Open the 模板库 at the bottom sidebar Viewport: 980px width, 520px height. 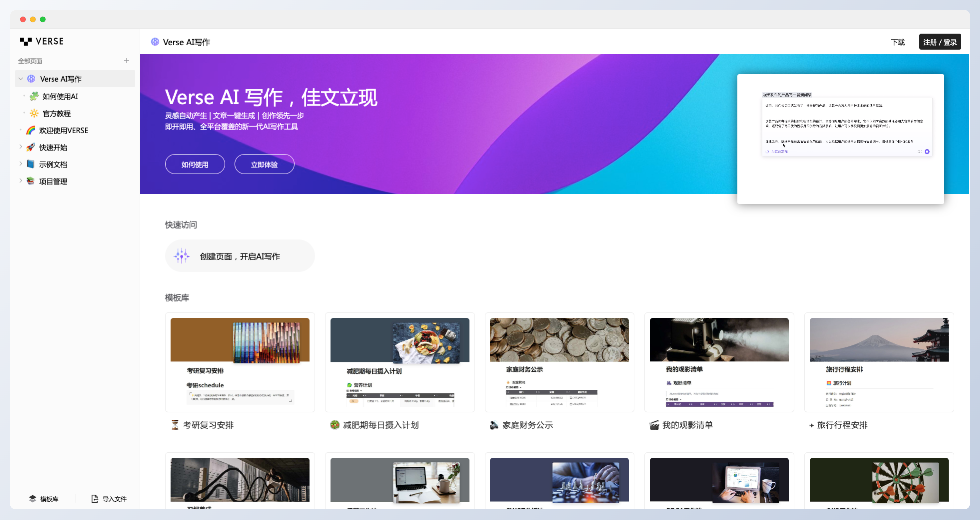coord(44,499)
